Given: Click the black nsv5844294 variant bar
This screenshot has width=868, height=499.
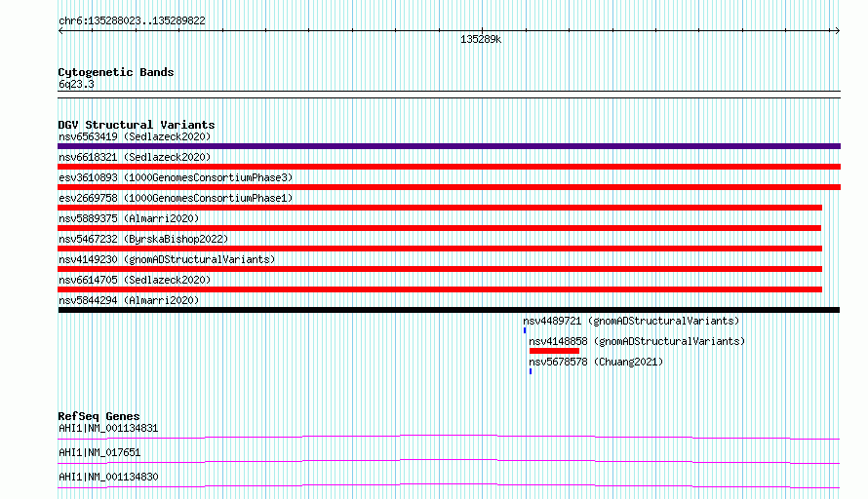Looking at the screenshot, I should [x=449, y=310].
